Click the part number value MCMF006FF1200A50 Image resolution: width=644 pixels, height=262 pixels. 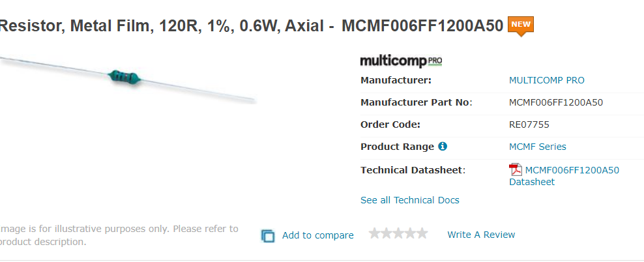(x=556, y=102)
